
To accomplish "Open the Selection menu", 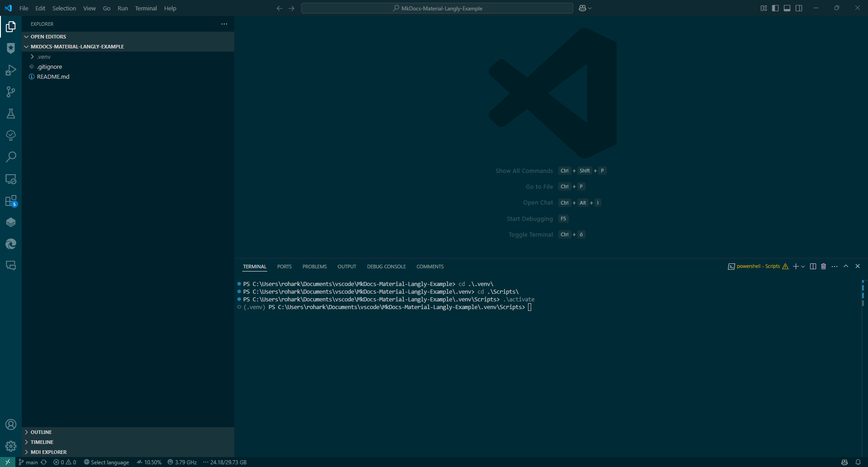I will point(64,8).
